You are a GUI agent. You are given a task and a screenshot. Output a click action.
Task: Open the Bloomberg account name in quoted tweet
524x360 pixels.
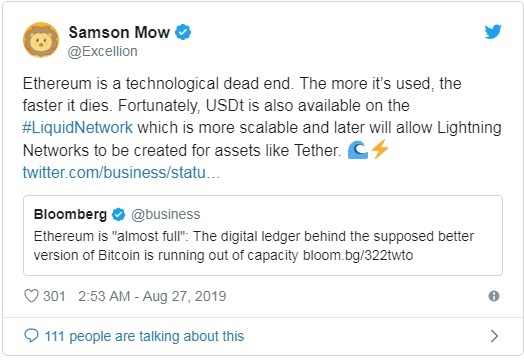[x=70, y=214]
